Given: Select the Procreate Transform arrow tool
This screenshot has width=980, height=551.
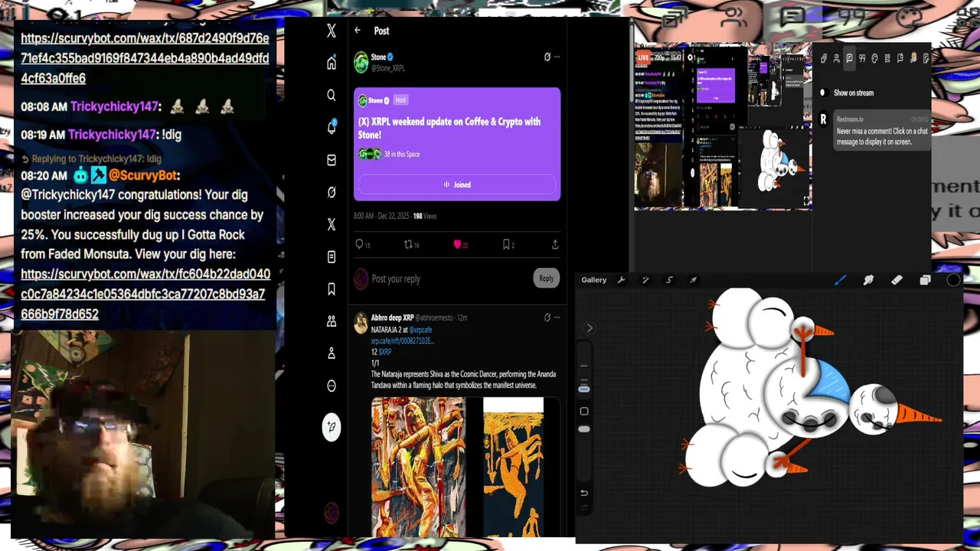Looking at the screenshot, I should tap(693, 280).
